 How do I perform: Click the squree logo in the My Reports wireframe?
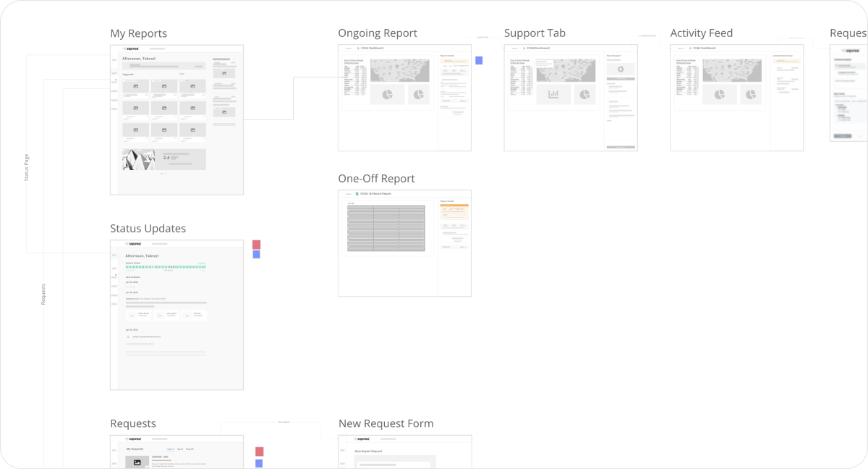pos(132,48)
